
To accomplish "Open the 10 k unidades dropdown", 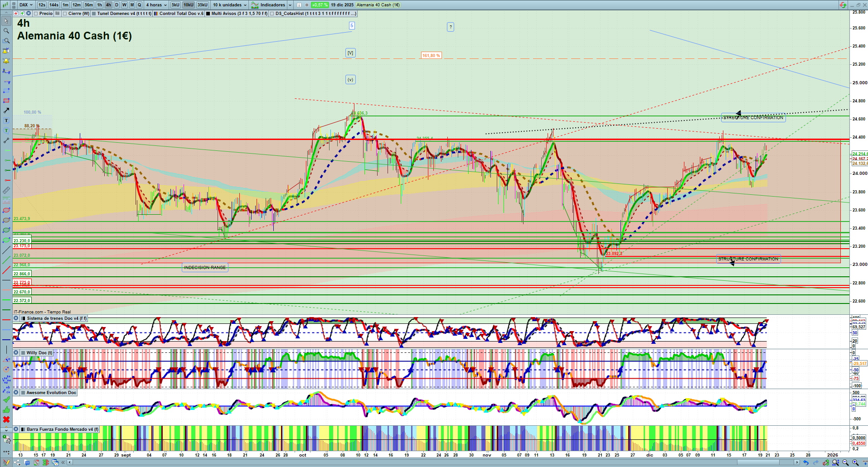I will tap(230, 5).
